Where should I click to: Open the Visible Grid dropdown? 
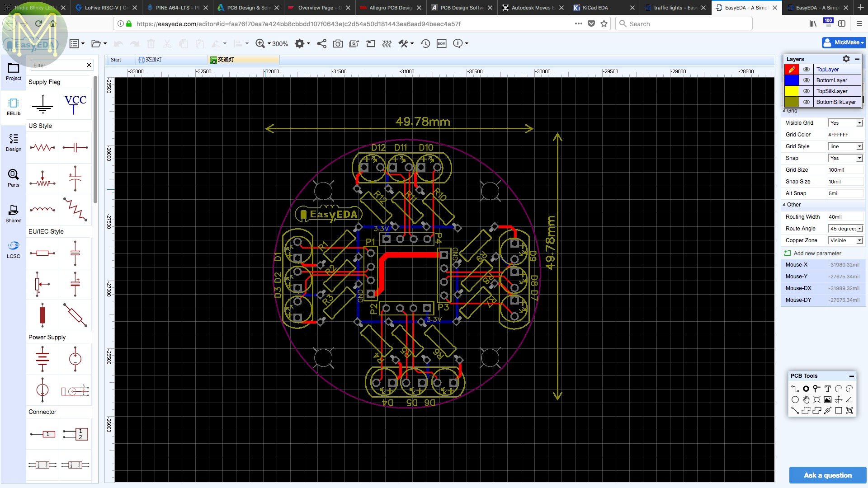point(845,123)
